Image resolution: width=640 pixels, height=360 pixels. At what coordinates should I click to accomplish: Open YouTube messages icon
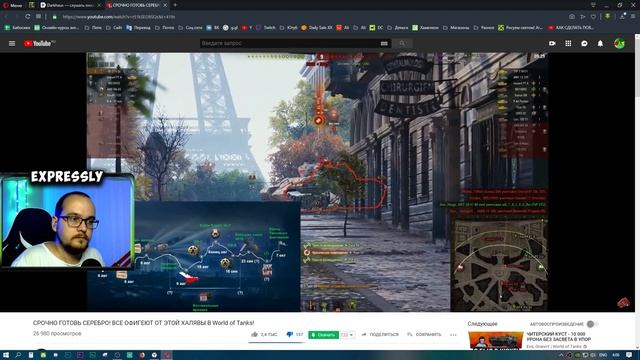click(584, 43)
